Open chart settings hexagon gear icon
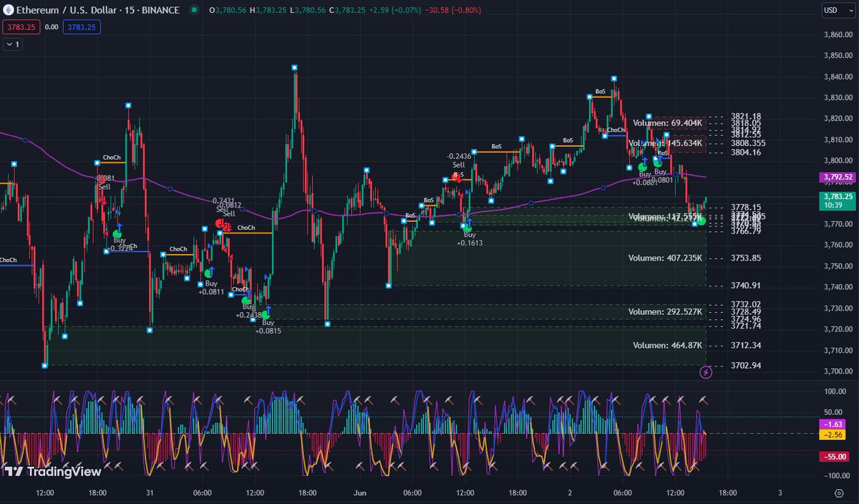859x504 pixels. pyautogui.click(x=839, y=493)
